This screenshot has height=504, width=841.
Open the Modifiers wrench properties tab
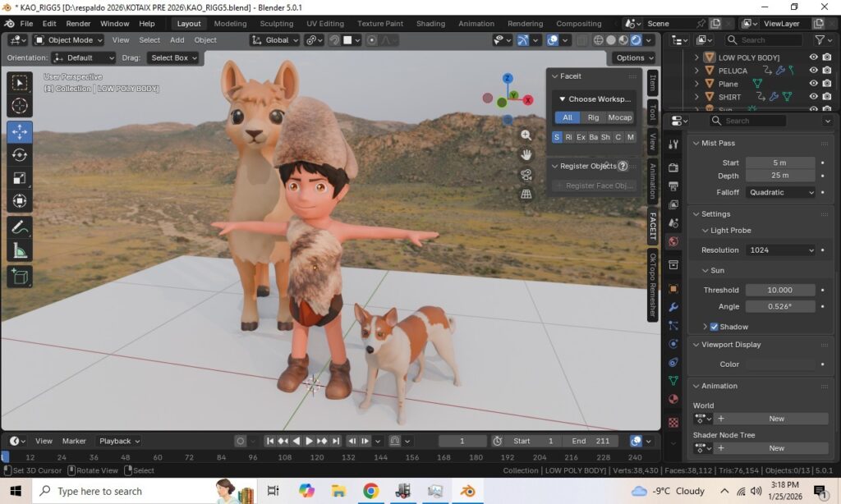point(673,307)
